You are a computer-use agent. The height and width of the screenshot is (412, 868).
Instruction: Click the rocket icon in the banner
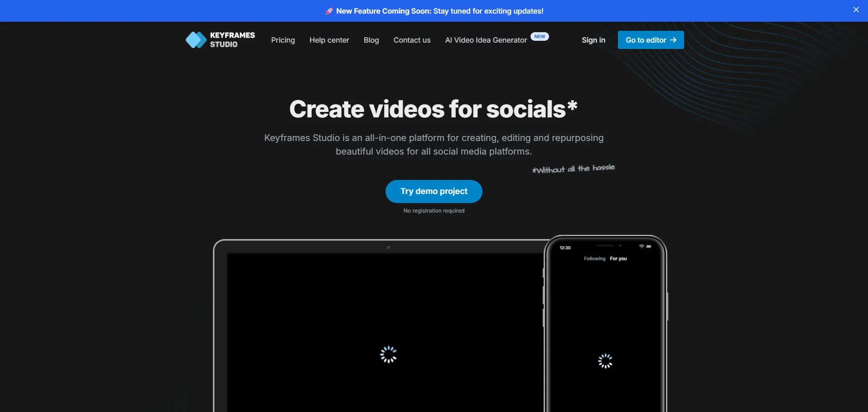[329, 11]
